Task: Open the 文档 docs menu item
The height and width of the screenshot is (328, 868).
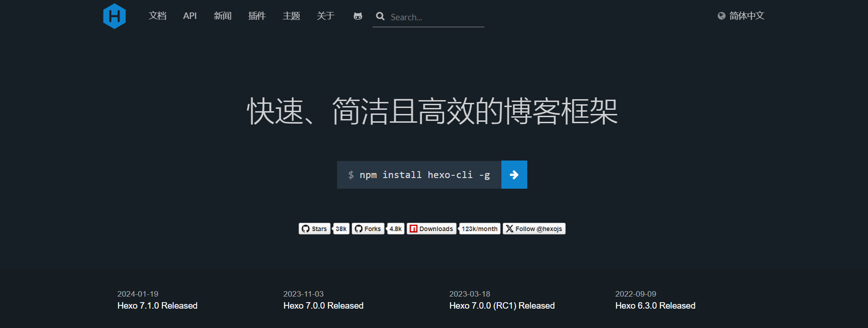Action: click(157, 16)
